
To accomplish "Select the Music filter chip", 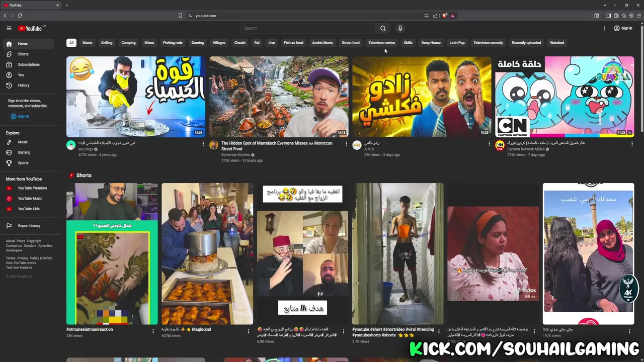I will point(87,43).
